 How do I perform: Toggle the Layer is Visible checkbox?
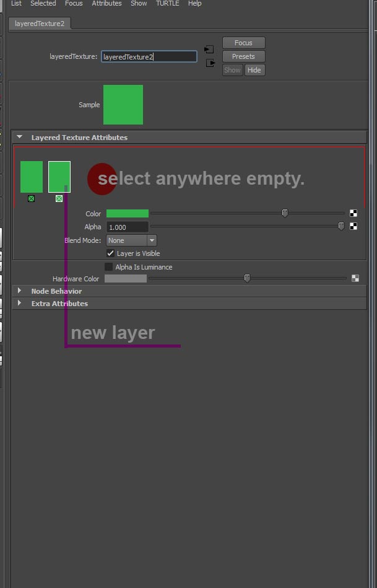pos(110,253)
